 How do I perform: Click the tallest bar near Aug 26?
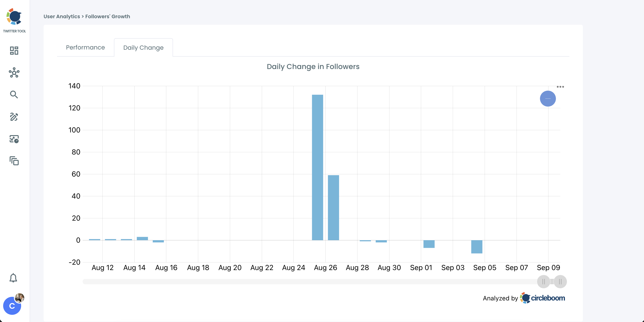(x=318, y=167)
